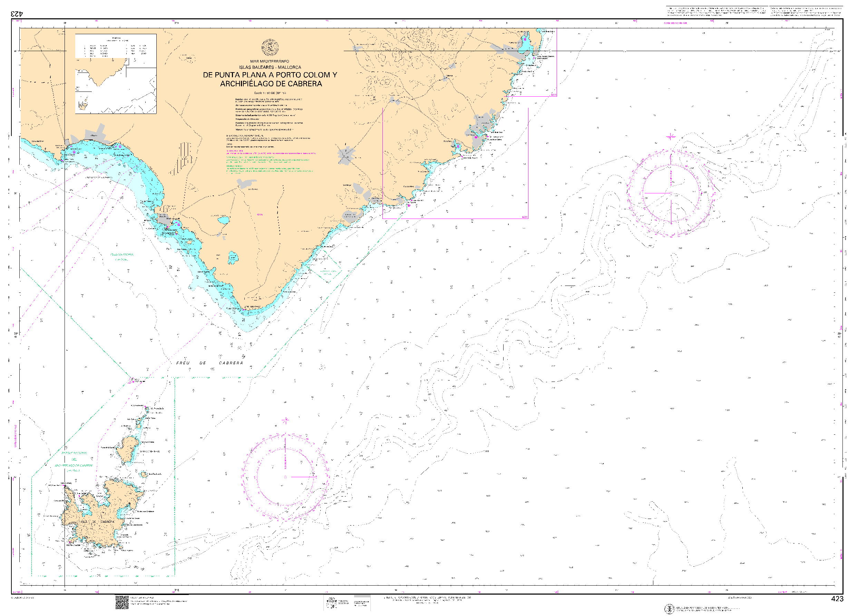Click the QR code below the chart
848x616 pixels.
tap(121, 603)
